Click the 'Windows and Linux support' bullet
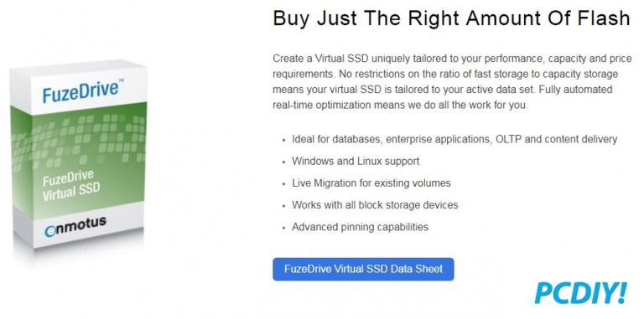This screenshot has height=319, width=644. tap(356, 161)
